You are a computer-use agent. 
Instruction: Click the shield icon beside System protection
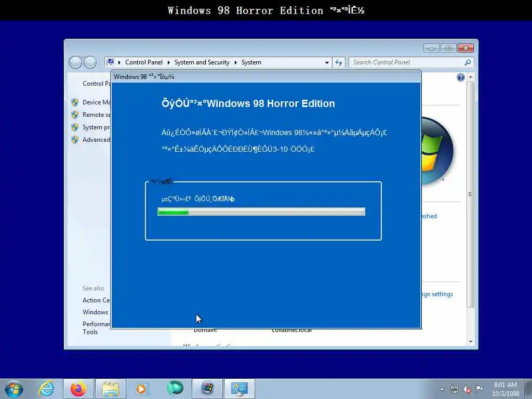[75, 127]
